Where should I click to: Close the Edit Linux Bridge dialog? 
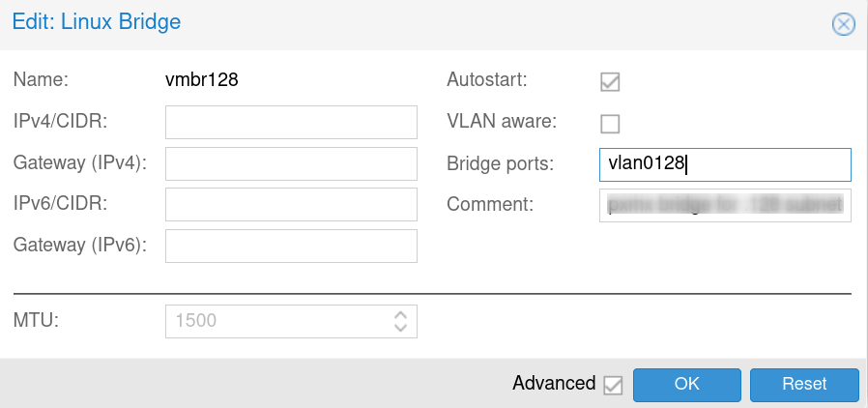[x=844, y=25]
